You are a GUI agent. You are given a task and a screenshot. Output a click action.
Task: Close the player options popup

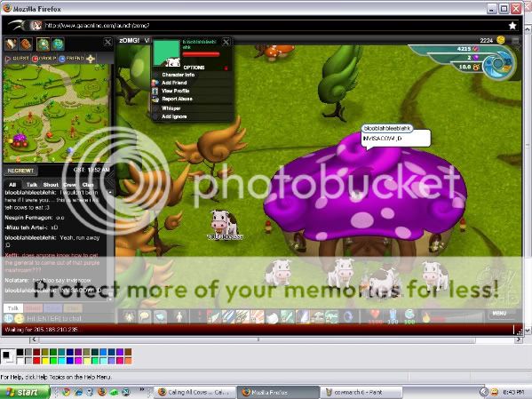[226, 42]
